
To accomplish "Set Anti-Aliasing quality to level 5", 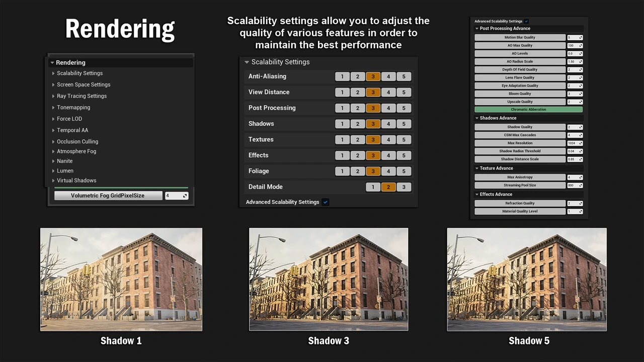I will (404, 76).
